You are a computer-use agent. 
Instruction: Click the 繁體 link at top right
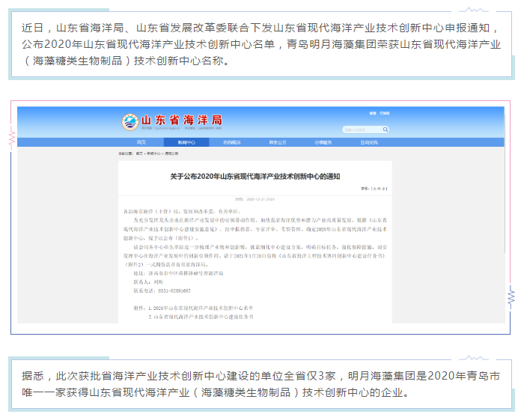373,114
